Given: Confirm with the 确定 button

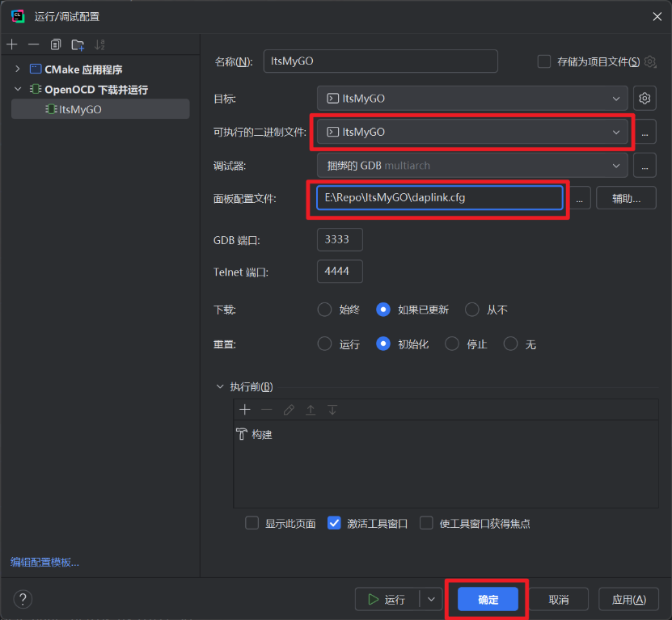Looking at the screenshot, I should click(488, 599).
